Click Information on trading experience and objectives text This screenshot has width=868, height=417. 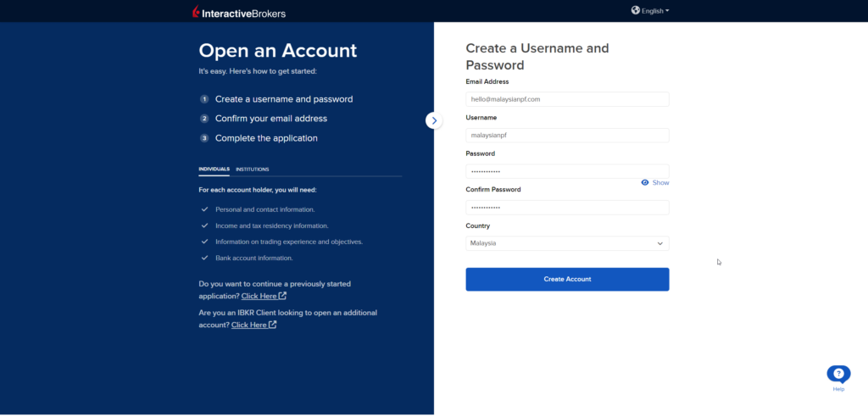coord(289,242)
